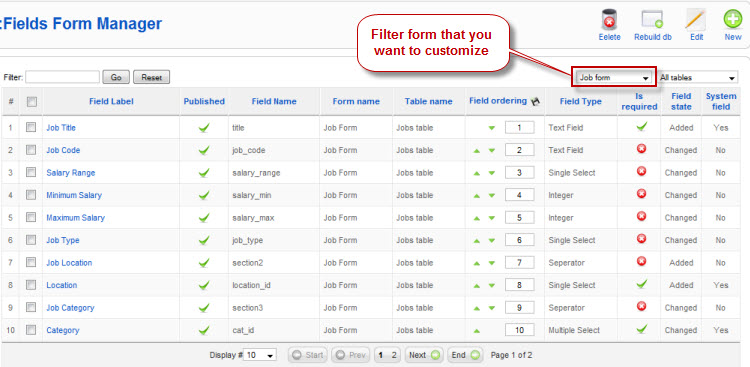Toggle required status for Job Code
The height and width of the screenshot is (367, 750).
[x=642, y=149]
